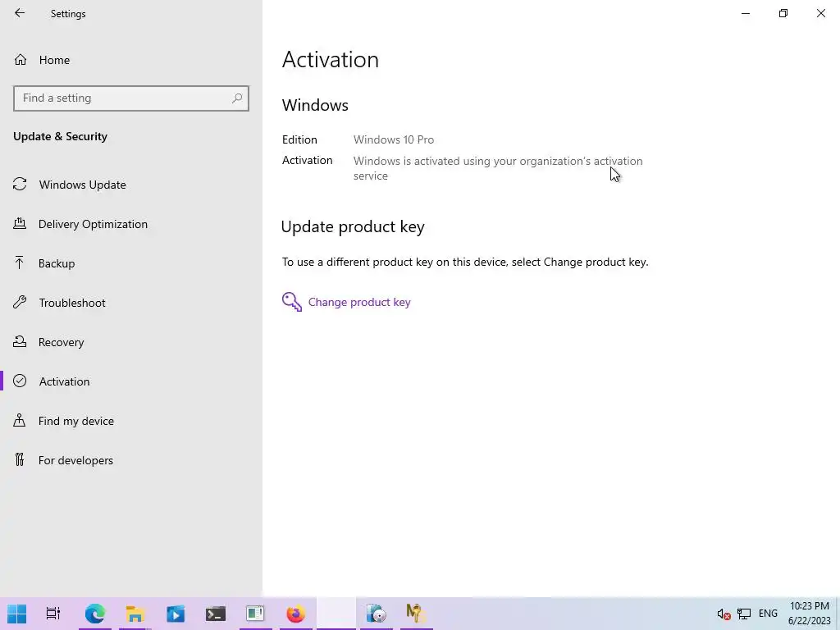Click the Recovery icon in sidebar
840x630 pixels.
pyautogui.click(x=20, y=341)
